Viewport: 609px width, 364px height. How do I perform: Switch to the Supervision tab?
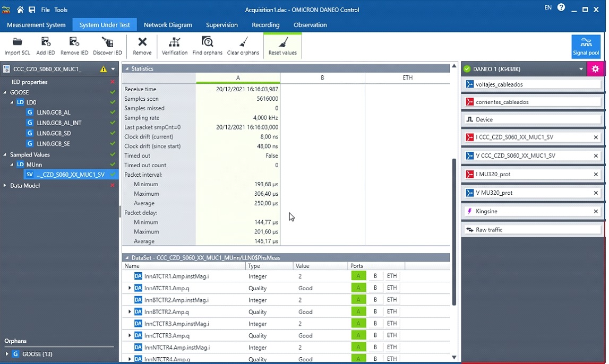222,25
